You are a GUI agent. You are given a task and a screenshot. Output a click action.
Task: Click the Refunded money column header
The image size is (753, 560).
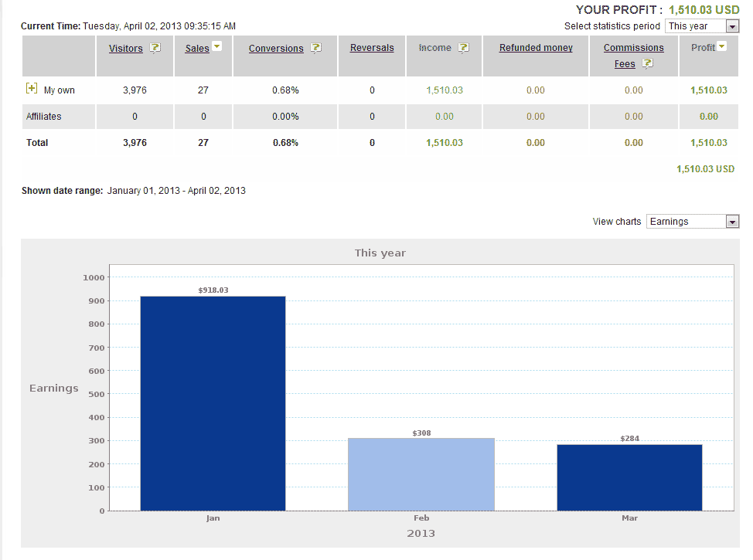(536, 48)
